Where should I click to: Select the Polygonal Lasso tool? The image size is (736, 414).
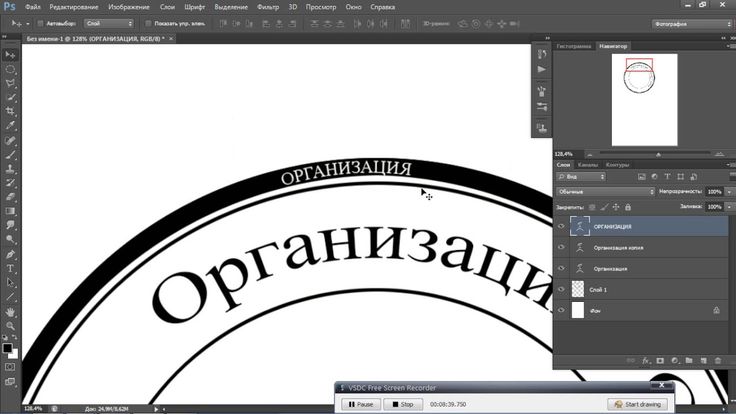[x=10, y=84]
